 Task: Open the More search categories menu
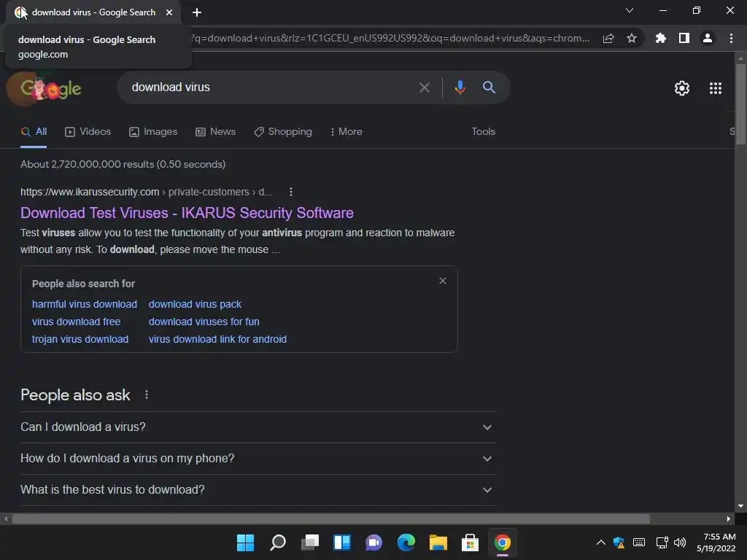[x=347, y=131]
